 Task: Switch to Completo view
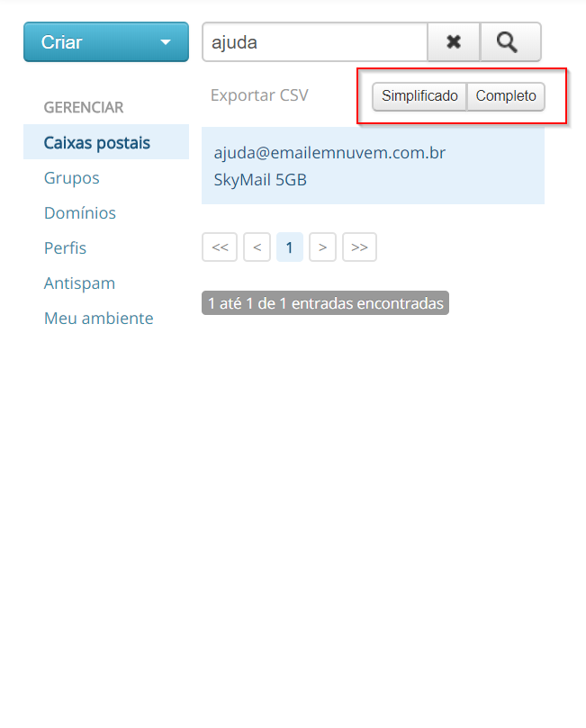click(506, 96)
